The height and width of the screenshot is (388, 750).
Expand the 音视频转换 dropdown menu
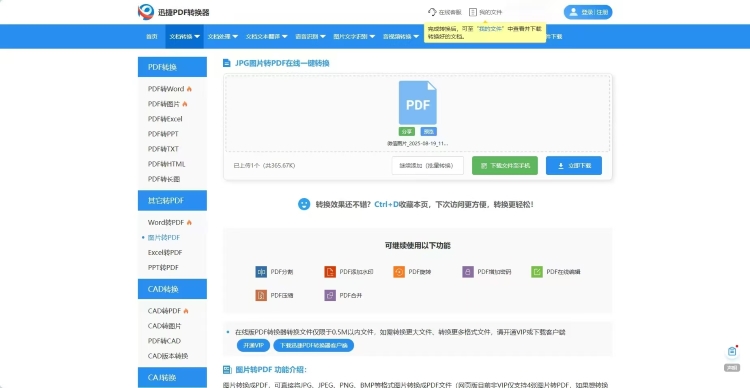pos(401,36)
